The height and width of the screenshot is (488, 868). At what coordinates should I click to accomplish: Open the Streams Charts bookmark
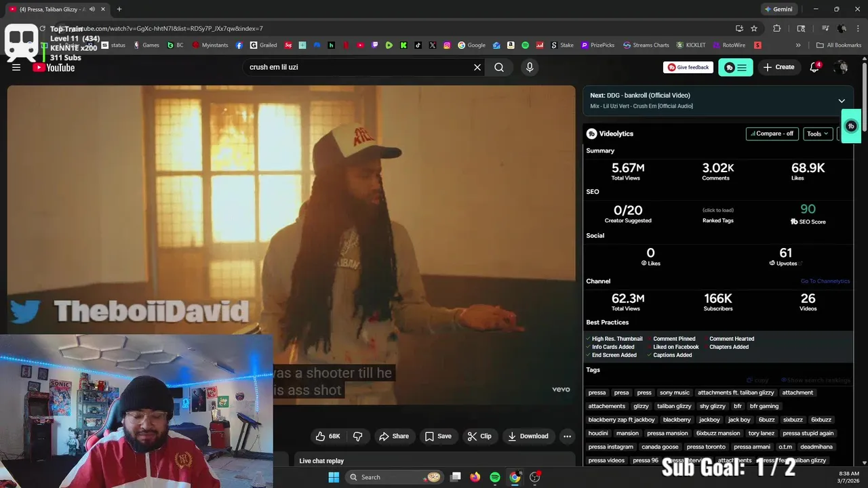pyautogui.click(x=646, y=45)
